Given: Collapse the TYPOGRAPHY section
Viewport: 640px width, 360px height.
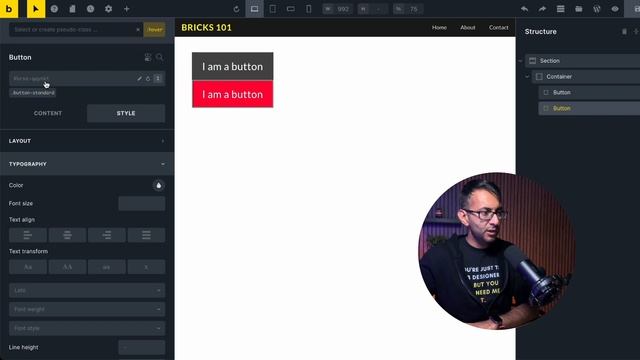Looking at the screenshot, I should pyautogui.click(x=87, y=164).
